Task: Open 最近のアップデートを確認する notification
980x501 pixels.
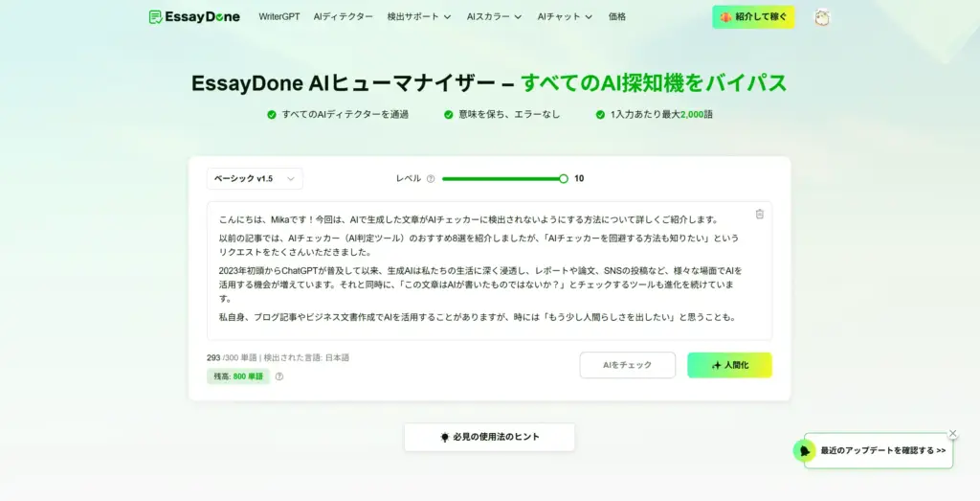Action: click(x=882, y=450)
